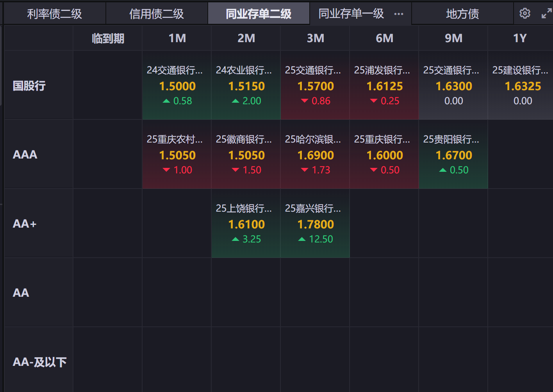Select 25贵阳银行 9M quote at 1.6700
This screenshot has height=392, width=553.
click(453, 155)
